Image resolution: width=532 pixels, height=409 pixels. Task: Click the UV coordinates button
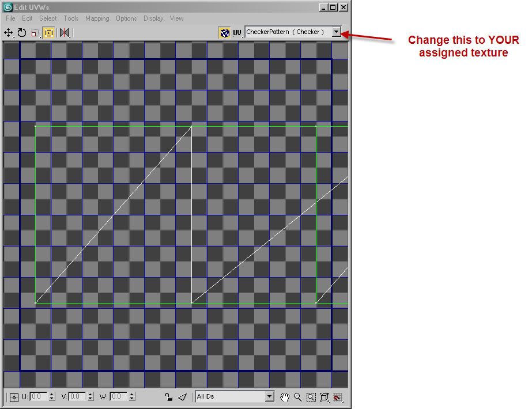237,33
